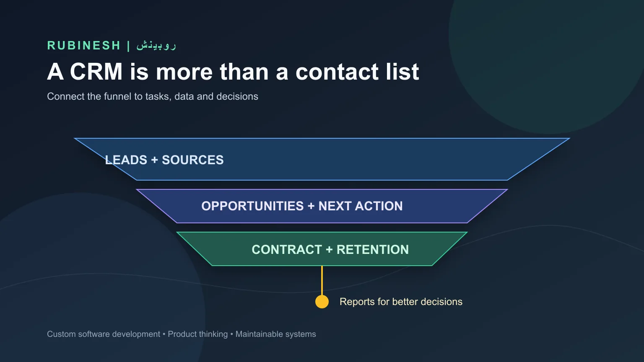Click 'Reports for better decisions' label
The image size is (644, 362).
401,302
